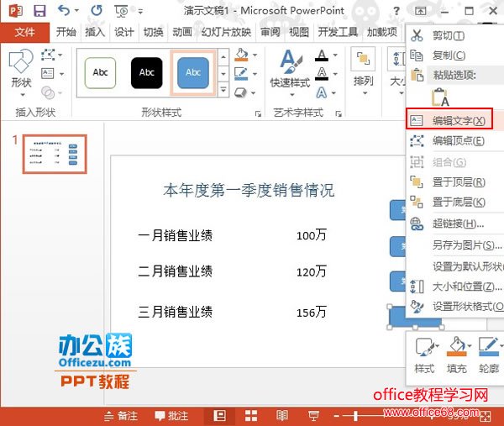Click the slide title 本年度第一季度销售情况

click(x=249, y=190)
